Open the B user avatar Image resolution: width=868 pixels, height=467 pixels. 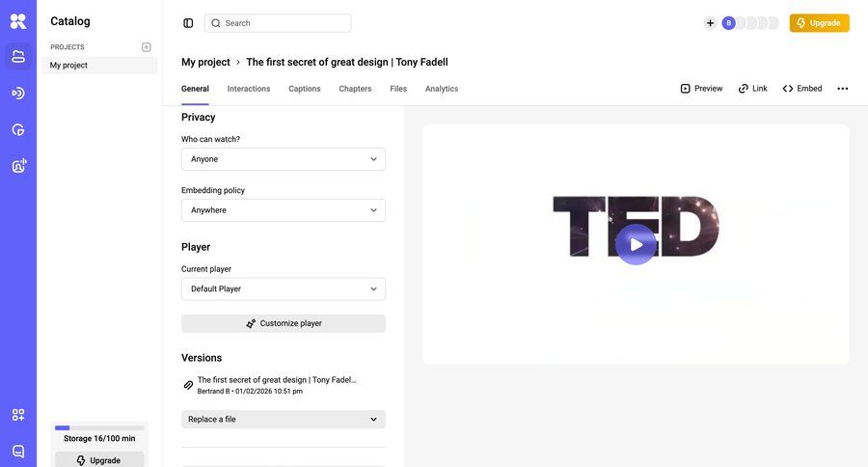(728, 23)
